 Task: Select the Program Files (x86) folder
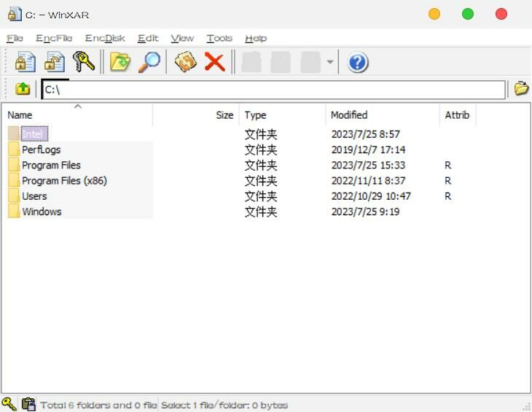(64, 181)
